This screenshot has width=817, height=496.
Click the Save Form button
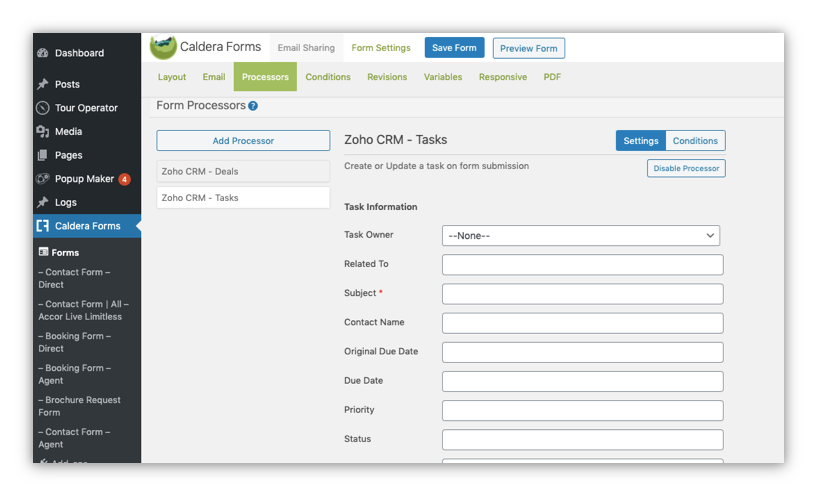coord(454,47)
